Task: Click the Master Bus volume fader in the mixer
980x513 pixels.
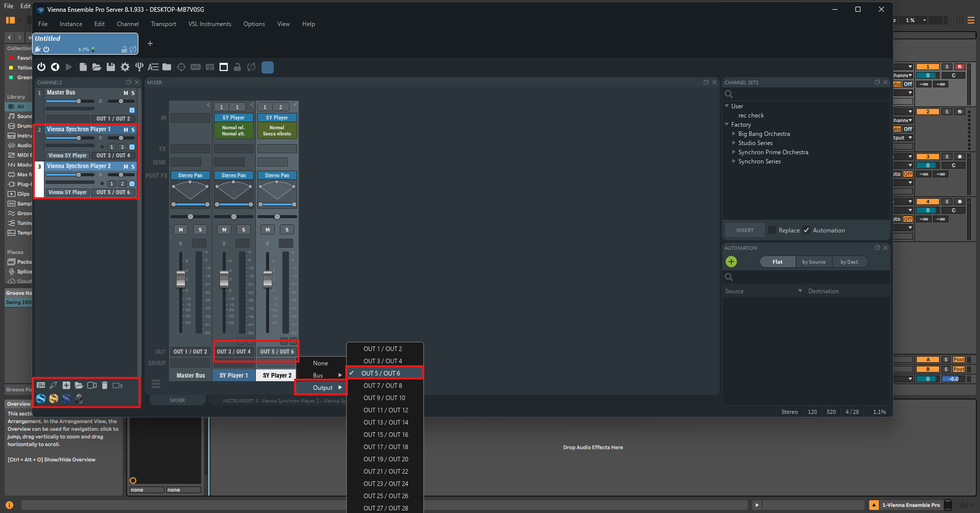Action: [181, 279]
